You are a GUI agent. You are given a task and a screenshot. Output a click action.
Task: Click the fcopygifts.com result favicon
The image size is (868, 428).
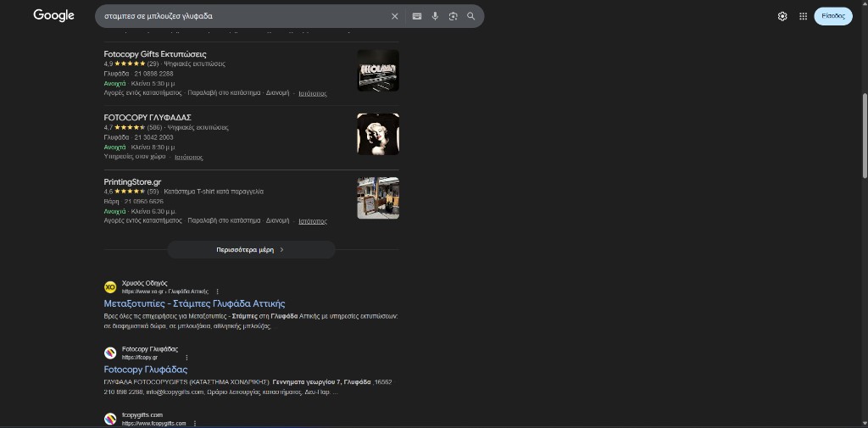(x=110, y=419)
